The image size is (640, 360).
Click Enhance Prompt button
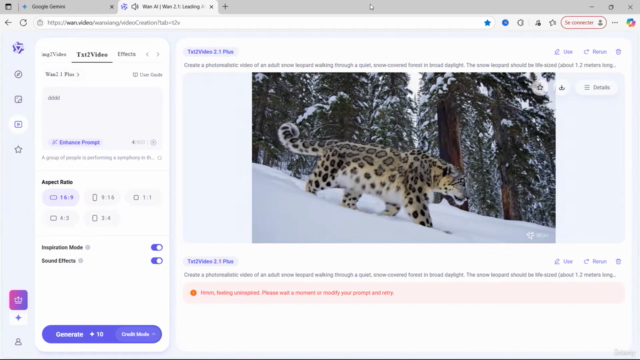(76, 142)
